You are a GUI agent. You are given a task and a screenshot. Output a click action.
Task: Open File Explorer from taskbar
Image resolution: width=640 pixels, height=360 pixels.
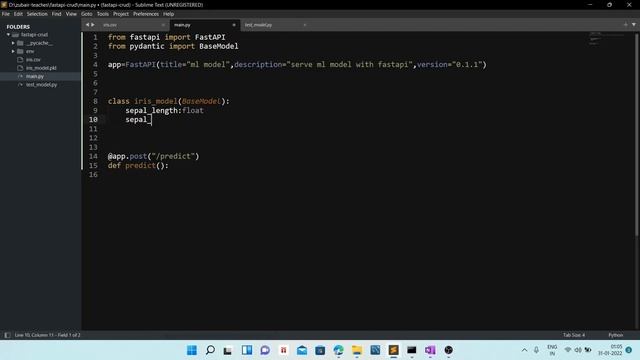357,350
